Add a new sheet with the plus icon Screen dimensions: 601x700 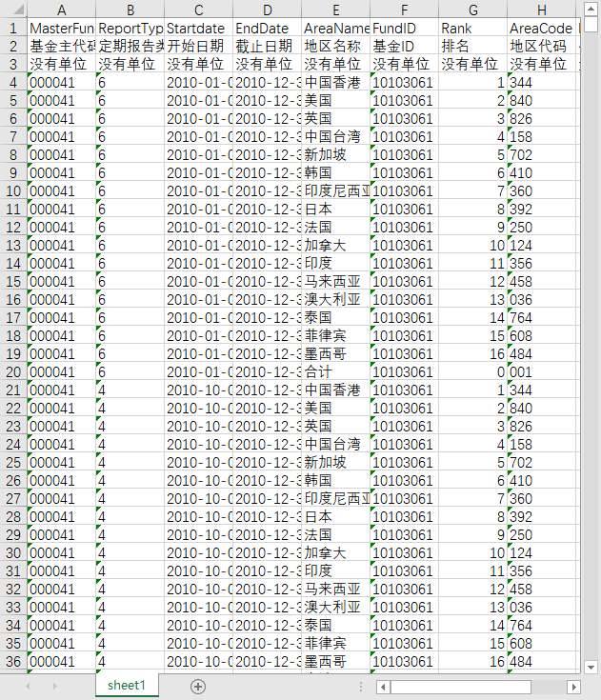coord(198,686)
